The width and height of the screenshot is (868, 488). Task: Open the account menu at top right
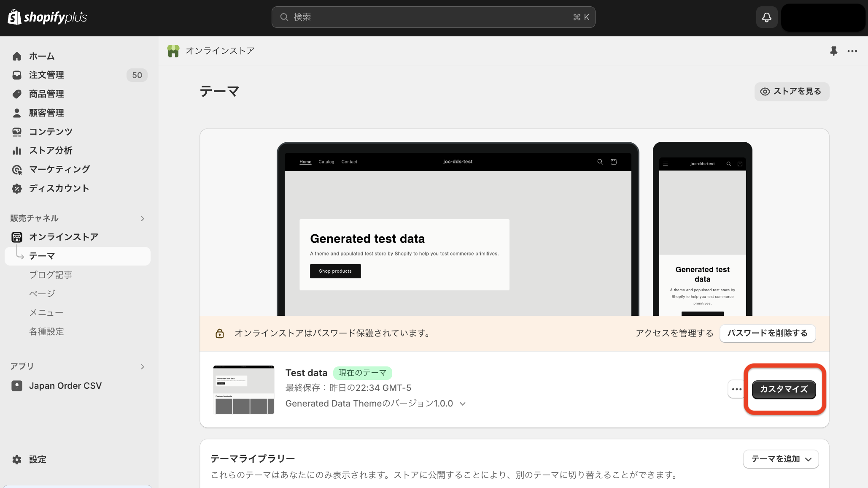(823, 17)
